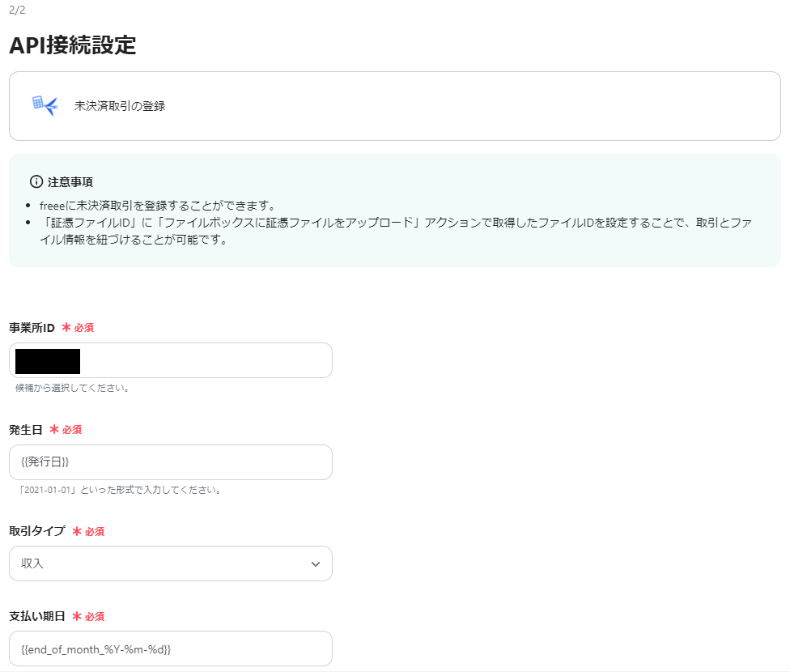
Task: Select the 収入 option text
Action: [30, 564]
